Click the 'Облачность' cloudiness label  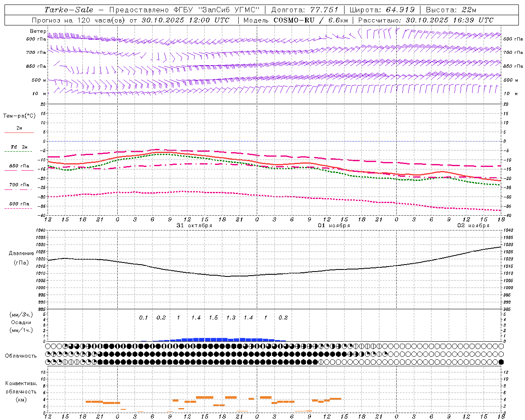pos(21,356)
